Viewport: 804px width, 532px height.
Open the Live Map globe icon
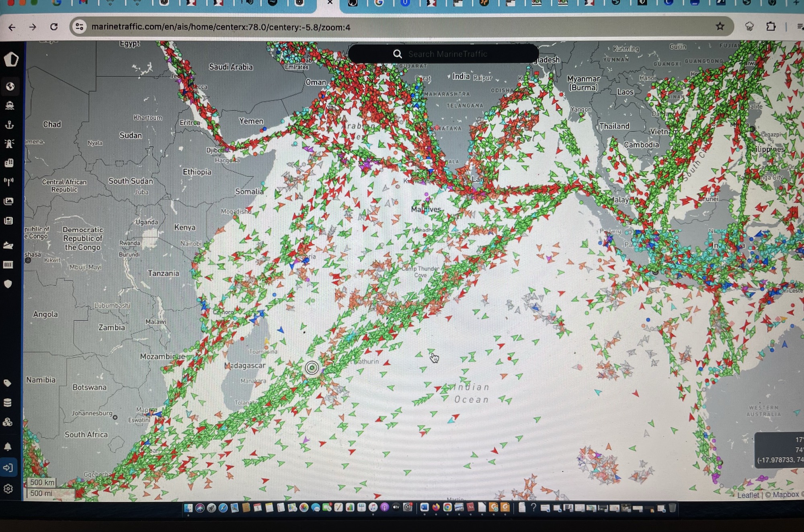click(x=10, y=86)
